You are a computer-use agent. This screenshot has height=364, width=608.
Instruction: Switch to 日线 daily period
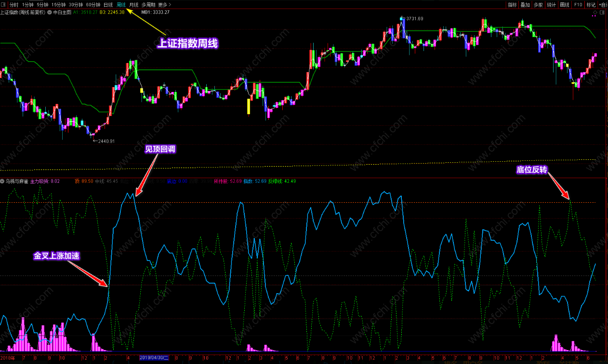(x=108, y=4)
